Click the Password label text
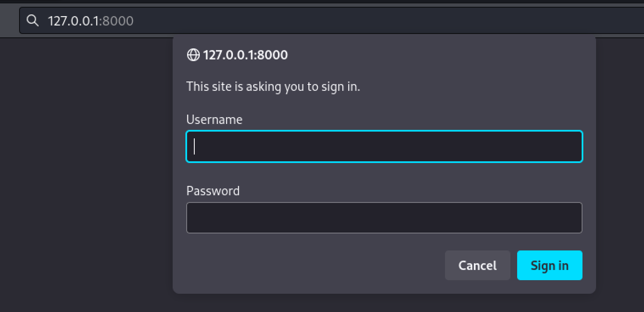This screenshot has width=644, height=312. pyautogui.click(x=213, y=191)
